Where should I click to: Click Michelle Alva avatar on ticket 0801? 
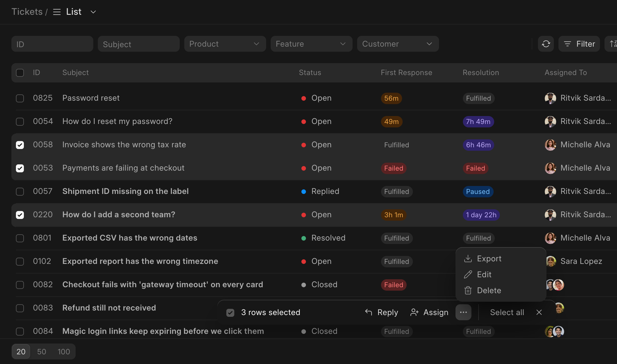(550, 238)
